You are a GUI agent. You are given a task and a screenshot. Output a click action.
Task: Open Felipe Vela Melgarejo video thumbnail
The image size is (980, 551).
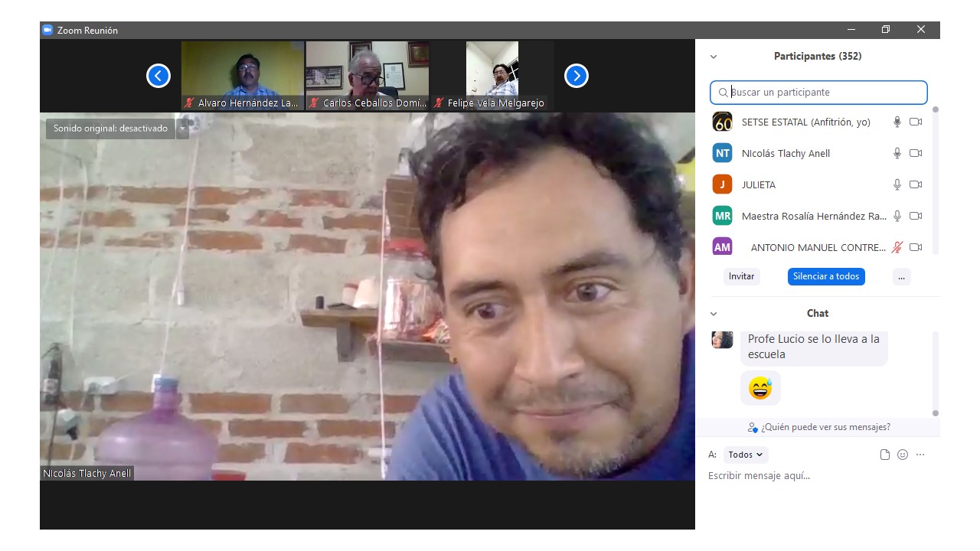(x=492, y=76)
